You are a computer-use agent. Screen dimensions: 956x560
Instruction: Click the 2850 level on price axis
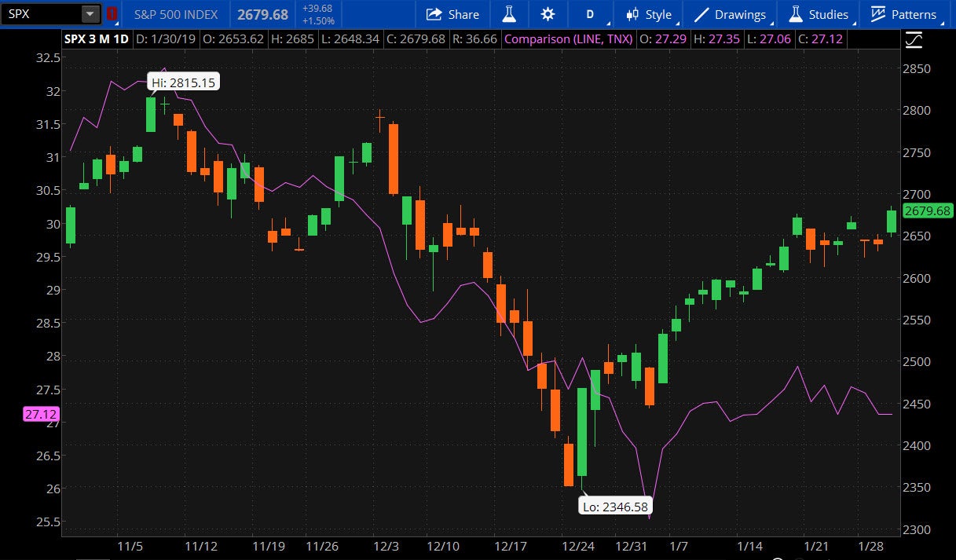pos(917,68)
